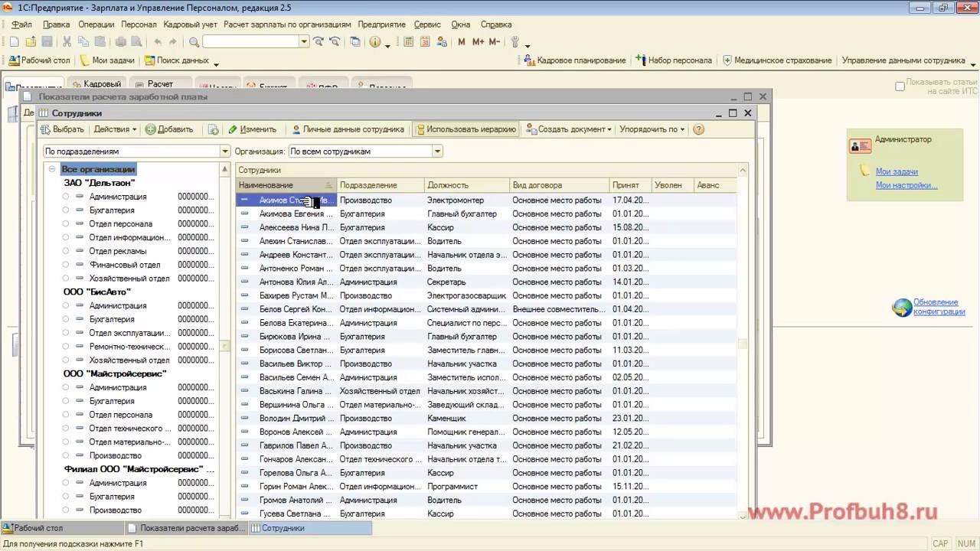Check Показывать статьи на сайте ИТС checkbox
The image size is (980, 551).
(900, 86)
